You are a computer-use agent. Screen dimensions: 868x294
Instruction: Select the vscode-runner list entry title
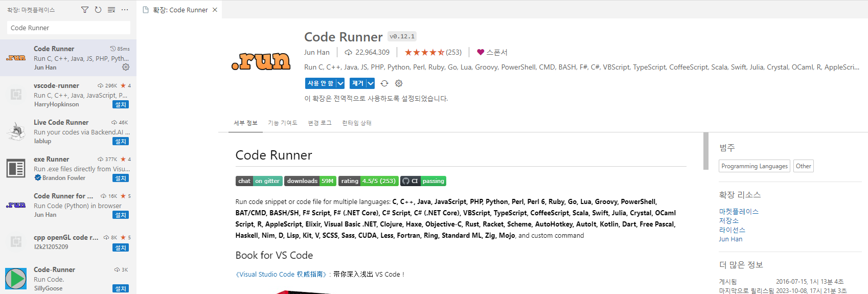pos(56,85)
